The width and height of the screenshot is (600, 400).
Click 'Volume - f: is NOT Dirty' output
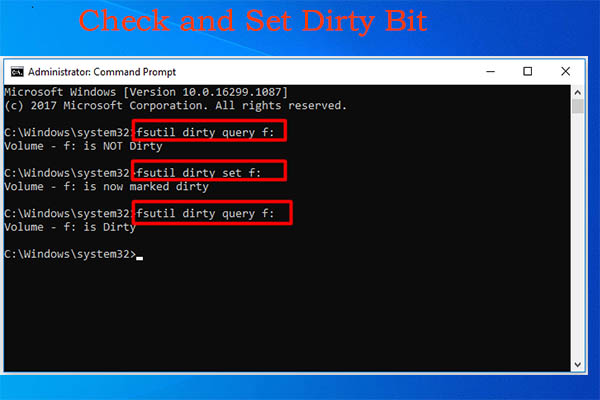point(83,146)
